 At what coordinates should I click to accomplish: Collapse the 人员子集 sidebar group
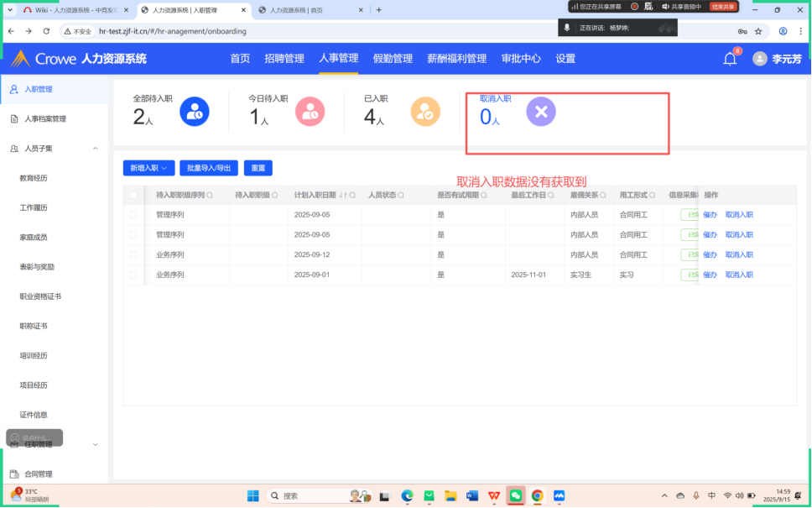[95, 149]
